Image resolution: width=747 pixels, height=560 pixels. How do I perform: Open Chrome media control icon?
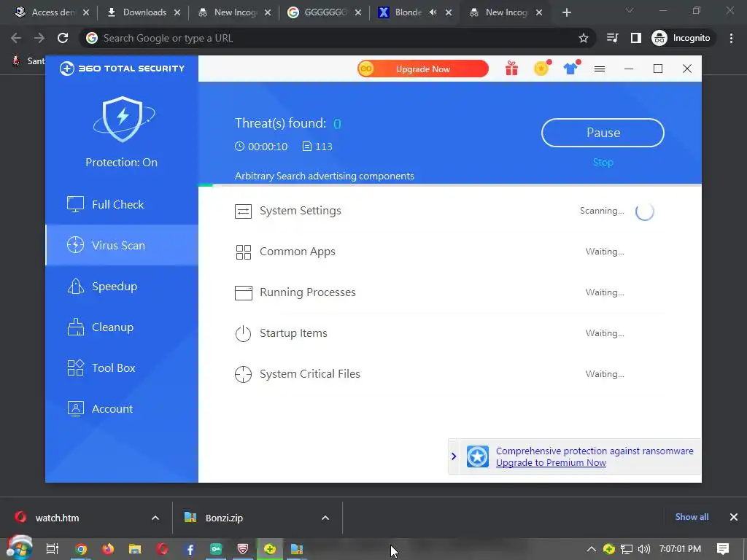612,38
